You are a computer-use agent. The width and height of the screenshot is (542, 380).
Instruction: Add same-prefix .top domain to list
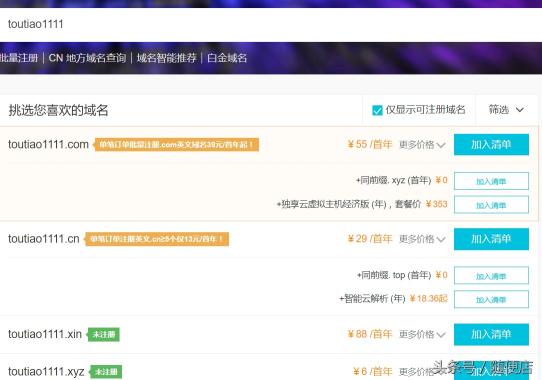click(491, 276)
